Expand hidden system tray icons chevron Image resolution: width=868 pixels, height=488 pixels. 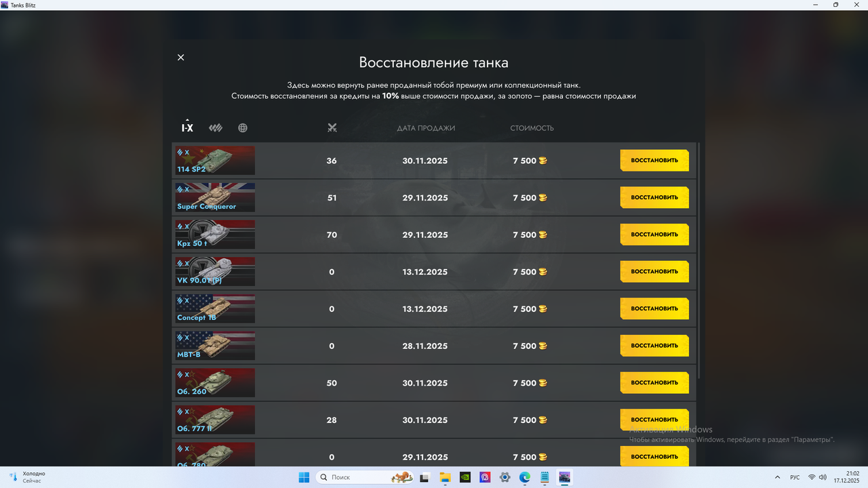click(776, 477)
